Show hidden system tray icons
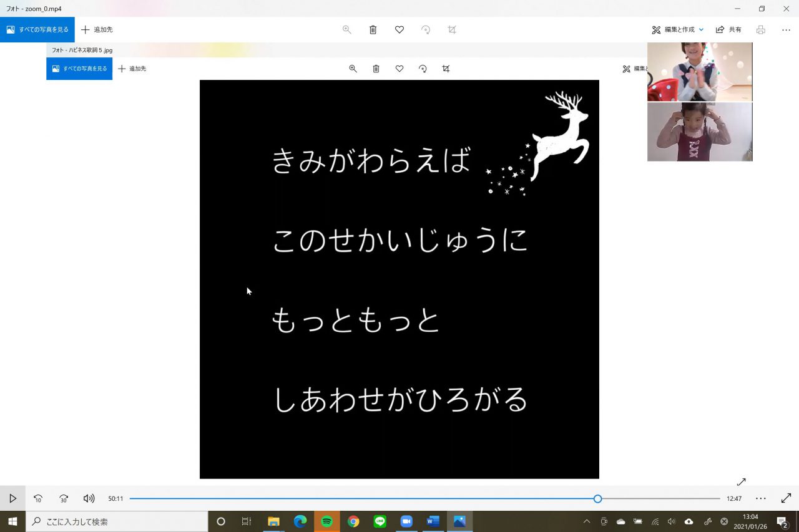The width and height of the screenshot is (799, 532). point(586,521)
